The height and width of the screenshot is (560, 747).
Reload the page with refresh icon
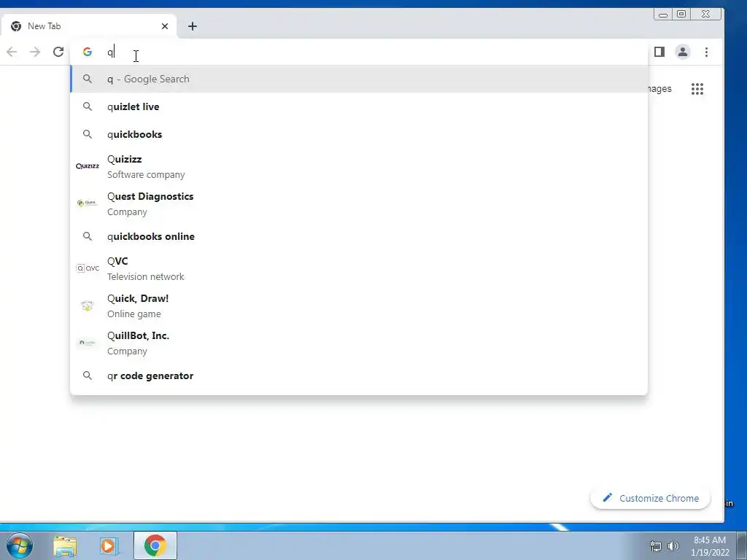click(58, 52)
